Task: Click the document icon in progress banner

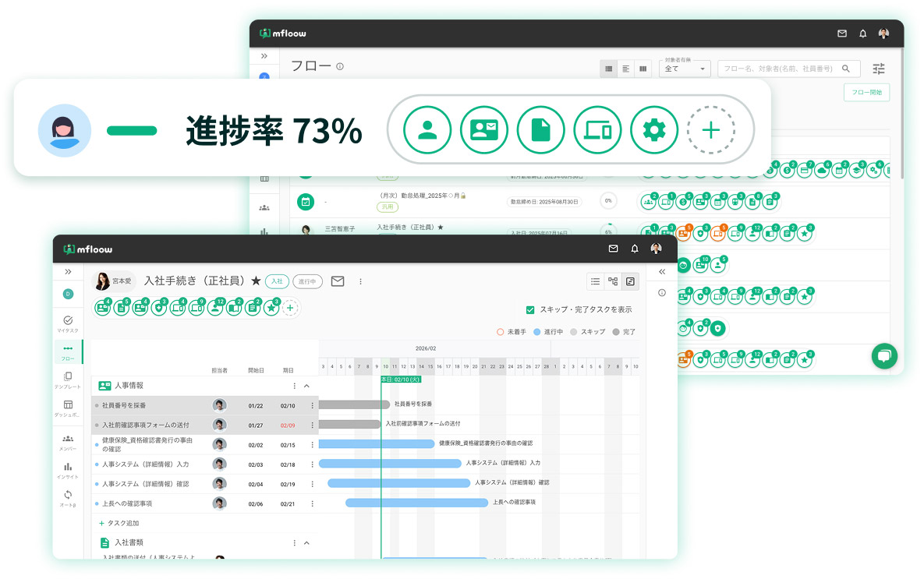Action: coord(540,130)
